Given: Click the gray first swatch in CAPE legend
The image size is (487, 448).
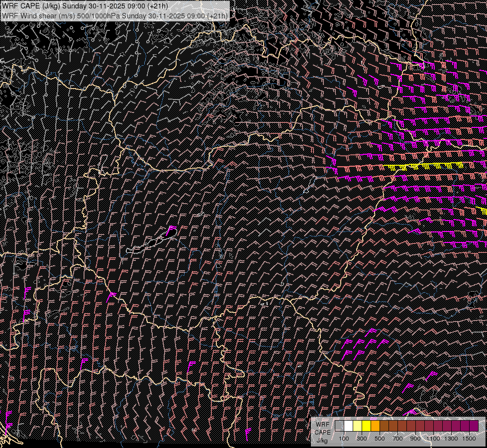Looking at the screenshot, I should pyautogui.click(x=339, y=426).
